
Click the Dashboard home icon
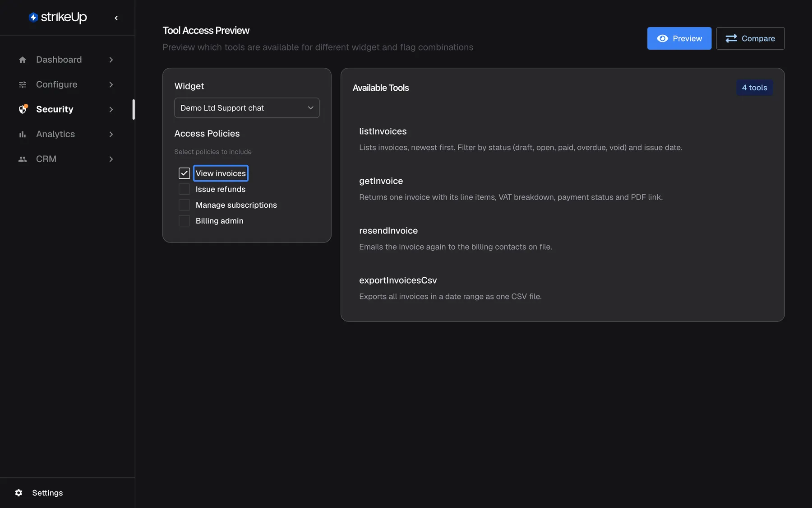(23, 60)
